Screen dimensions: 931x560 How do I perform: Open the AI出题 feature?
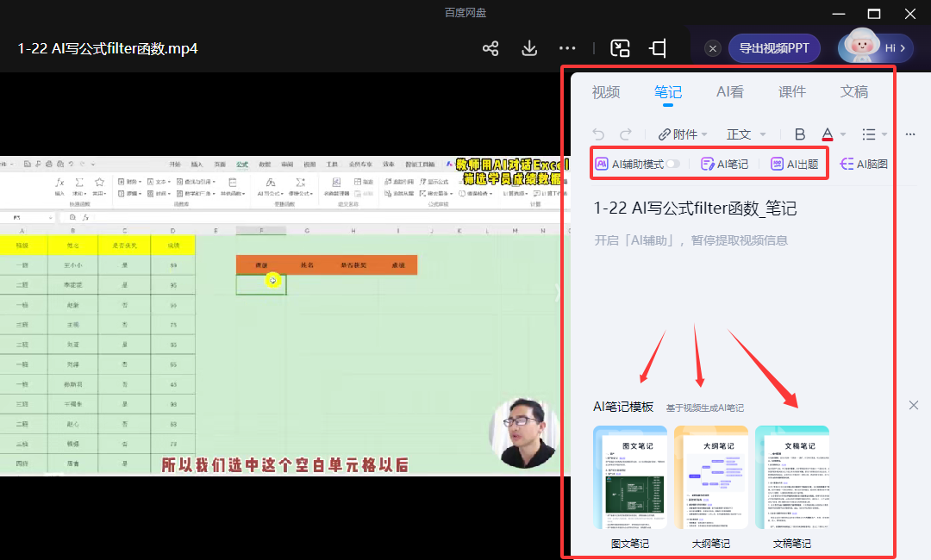(795, 163)
